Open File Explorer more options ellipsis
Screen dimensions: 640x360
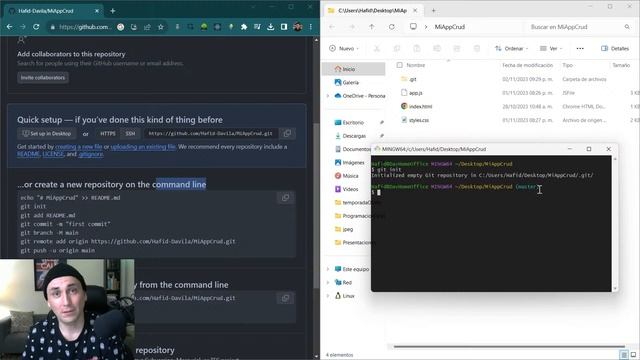pyautogui.click(x=580, y=49)
